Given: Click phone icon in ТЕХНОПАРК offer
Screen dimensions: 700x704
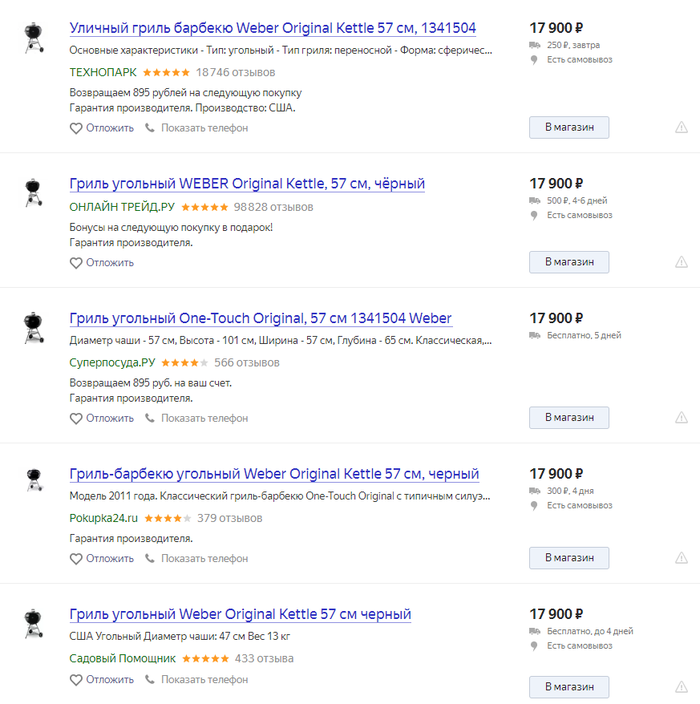Looking at the screenshot, I should [x=150, y=128].
